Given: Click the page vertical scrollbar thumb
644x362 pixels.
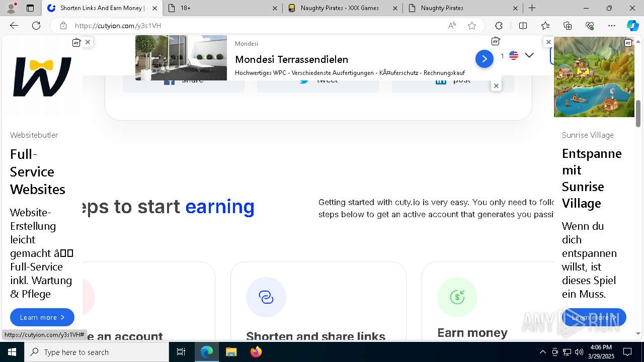Looking at the screenshot, I should pyautogui.click(x=638, y=114).
